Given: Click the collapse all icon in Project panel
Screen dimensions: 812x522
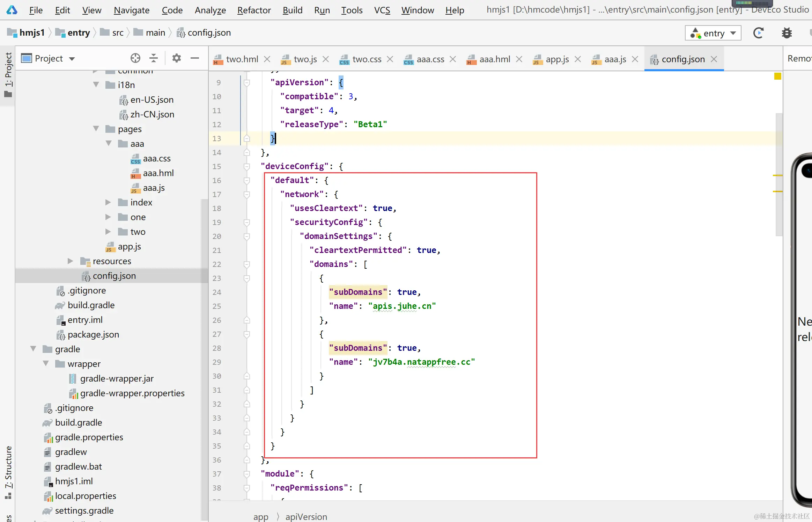Looking at the screenshot, I should click(x=154, y=58).
